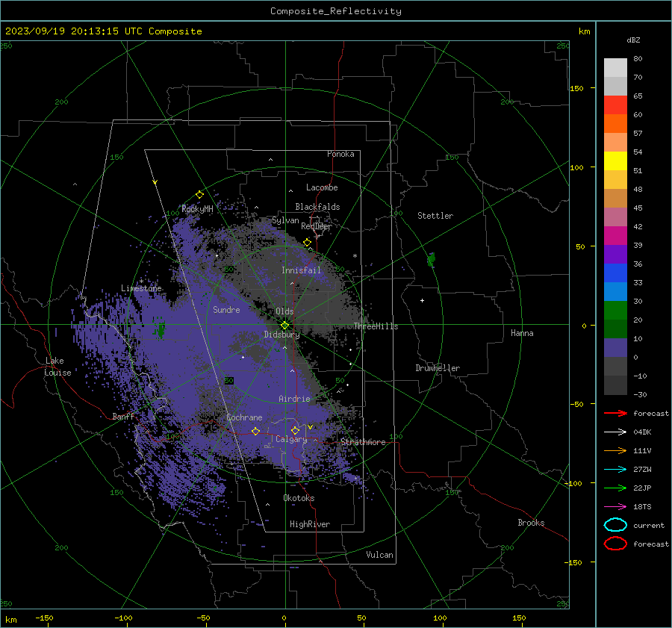672x628 pixels.
Task: Click the Cochrane label
Action: coord(244,417)
